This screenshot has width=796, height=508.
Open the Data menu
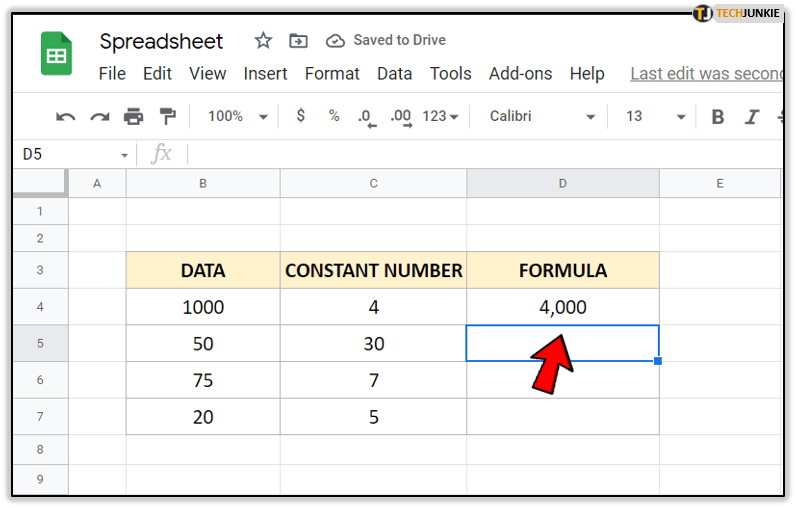[x=394, y=74]
